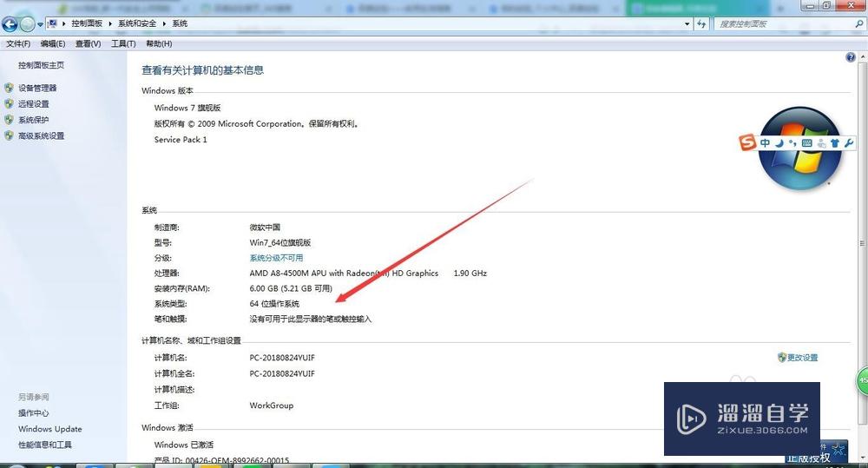Expand the arrow before 控制面板 in breadcrumb
Screen dimensions: 868x468
click(64, 23)
